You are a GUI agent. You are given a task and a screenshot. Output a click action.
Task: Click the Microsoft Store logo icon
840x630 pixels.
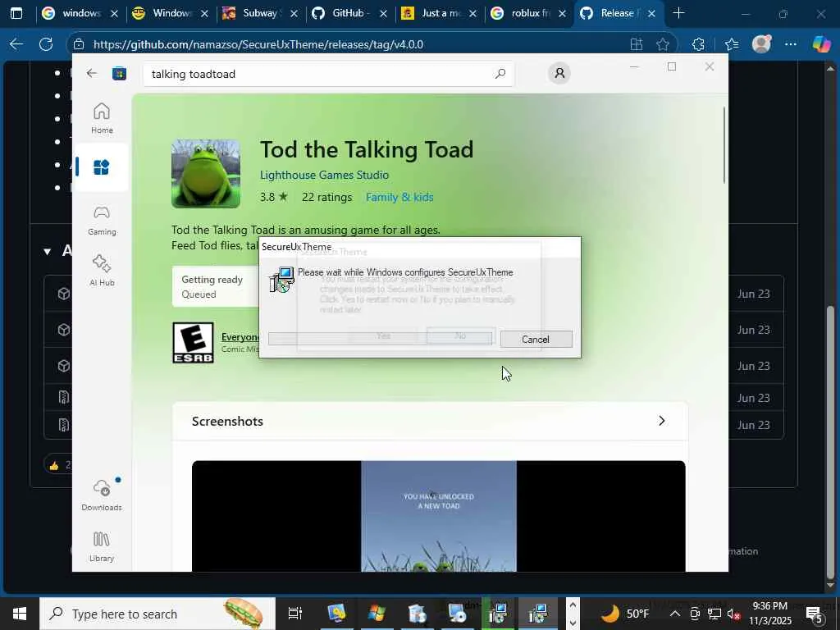(119, 73)
